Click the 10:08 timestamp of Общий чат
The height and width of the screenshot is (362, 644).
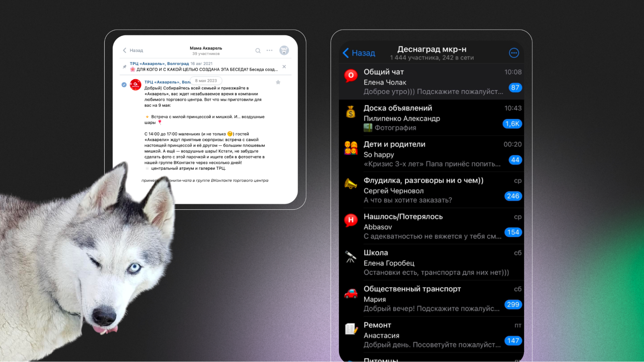[513, 72]
